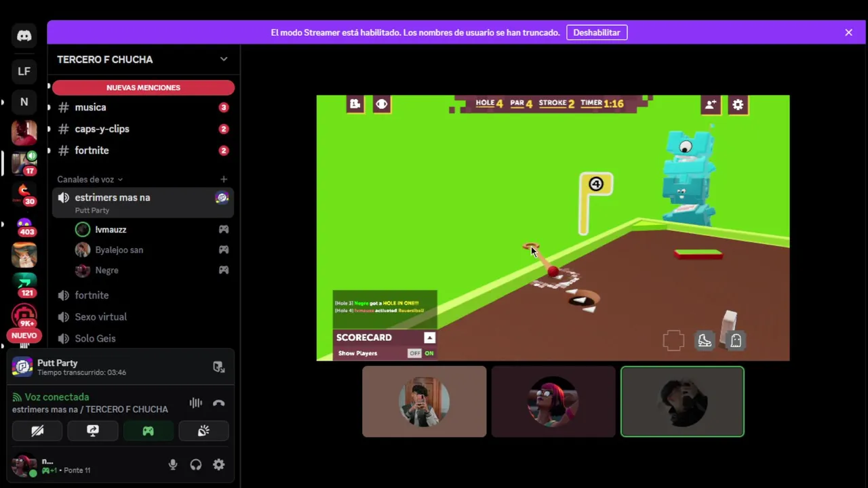868x488 pixels.
Task: Click game controller icon beside Byalejoo san
Action: [223, 250]
